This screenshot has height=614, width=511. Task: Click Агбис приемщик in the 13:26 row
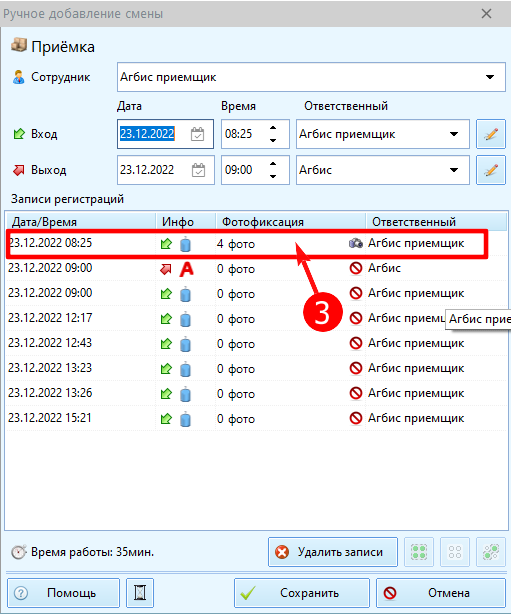[416, 393]
